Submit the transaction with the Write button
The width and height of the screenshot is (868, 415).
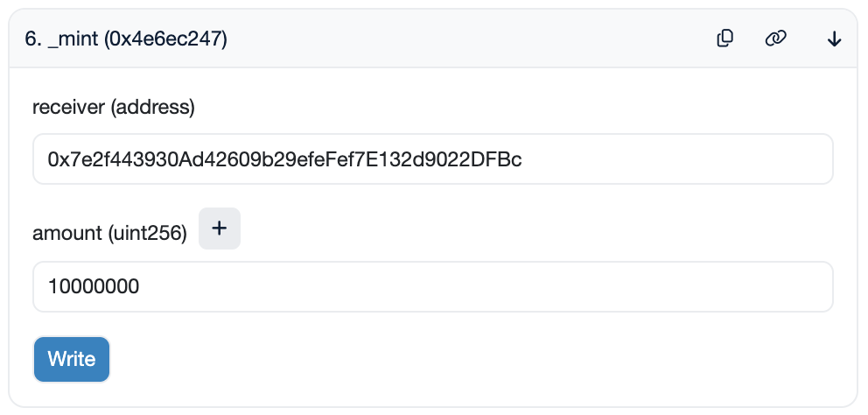tap(72, 359)
